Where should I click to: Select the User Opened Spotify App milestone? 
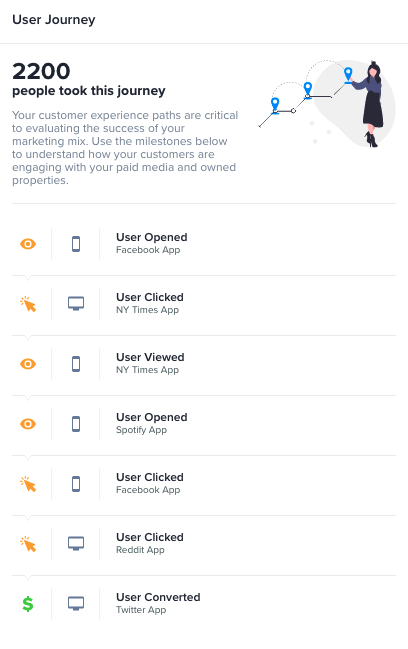tap(204, 424)
